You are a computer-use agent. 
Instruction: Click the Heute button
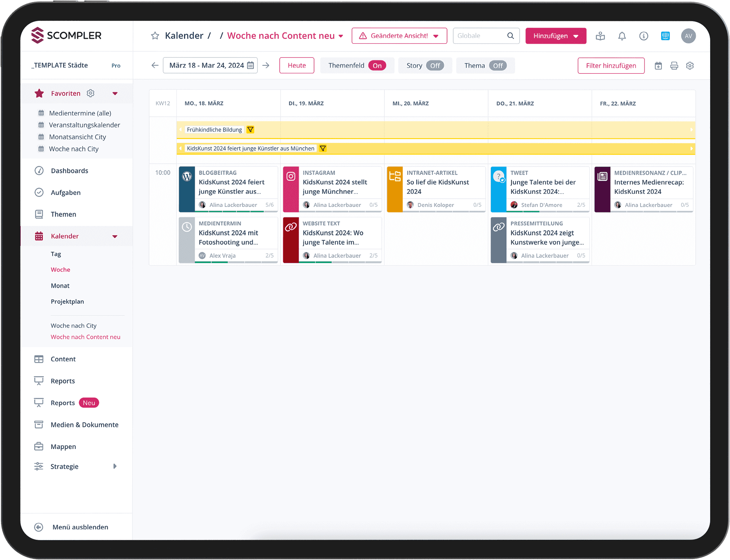(297, 65)
